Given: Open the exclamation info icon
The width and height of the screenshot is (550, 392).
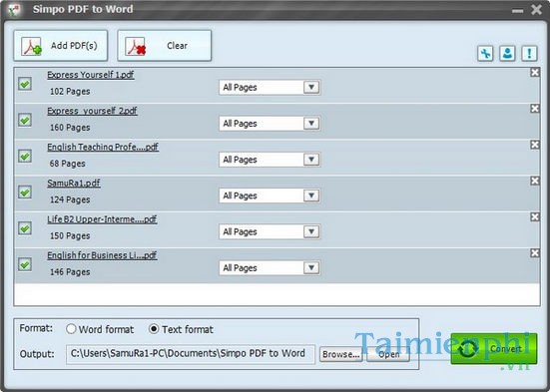Looking at the screenshot, I should [x=529, y=54].
